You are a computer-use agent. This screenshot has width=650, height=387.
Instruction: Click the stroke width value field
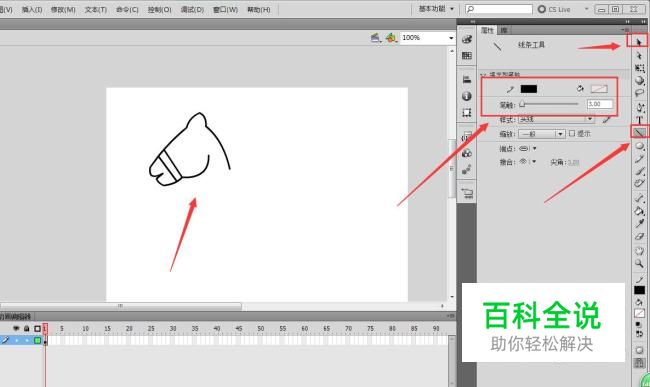599,104
